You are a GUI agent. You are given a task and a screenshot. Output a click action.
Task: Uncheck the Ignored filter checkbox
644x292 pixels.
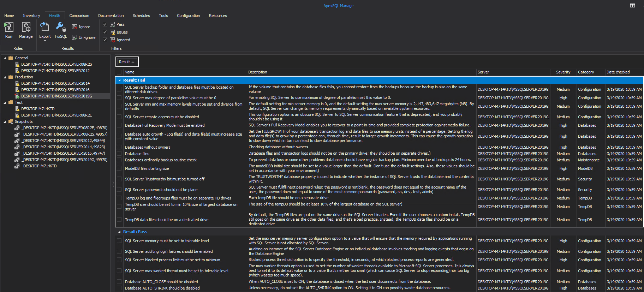tap(105, 40)
